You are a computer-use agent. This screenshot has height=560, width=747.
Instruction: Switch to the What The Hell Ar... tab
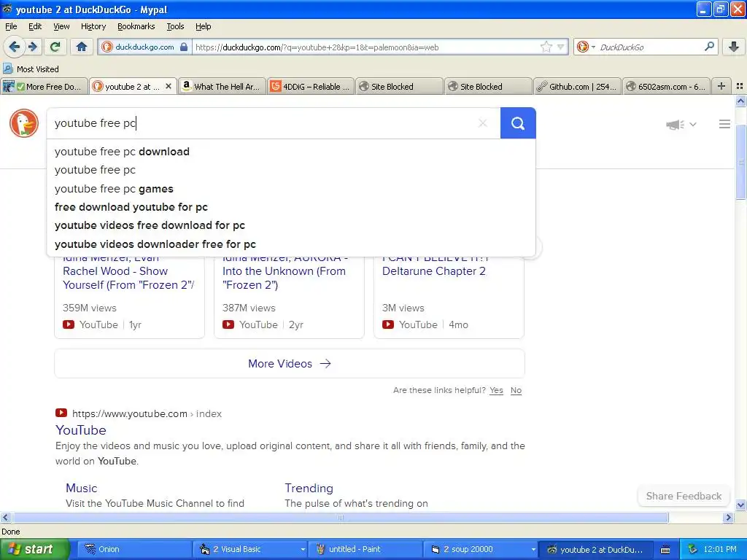point(222,86)
